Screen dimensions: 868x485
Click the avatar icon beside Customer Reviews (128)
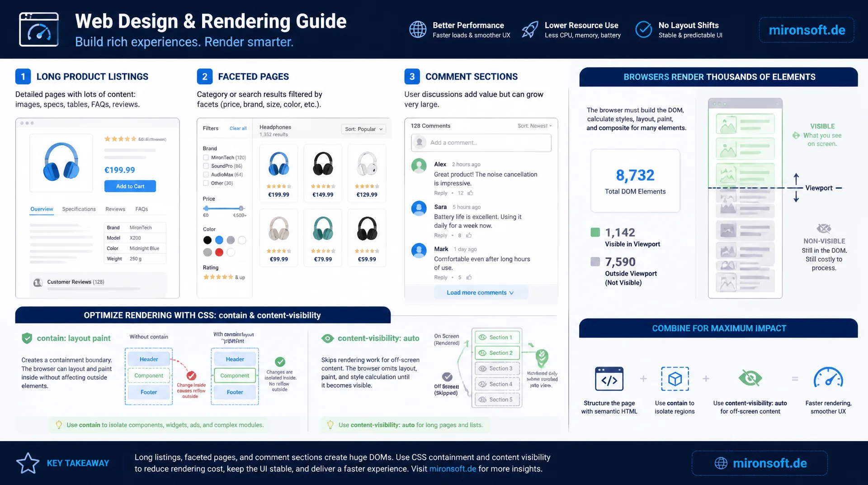pyautogui.click(x=38, y=283)
